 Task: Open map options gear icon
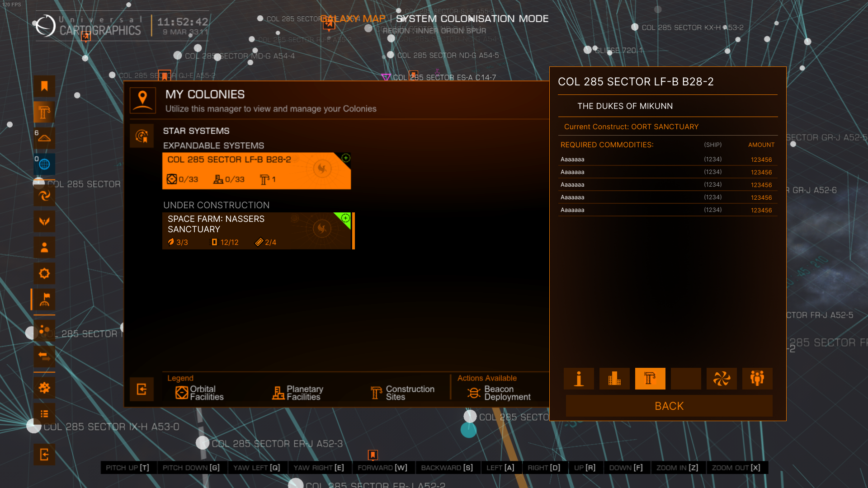click(x=44, y=388)
